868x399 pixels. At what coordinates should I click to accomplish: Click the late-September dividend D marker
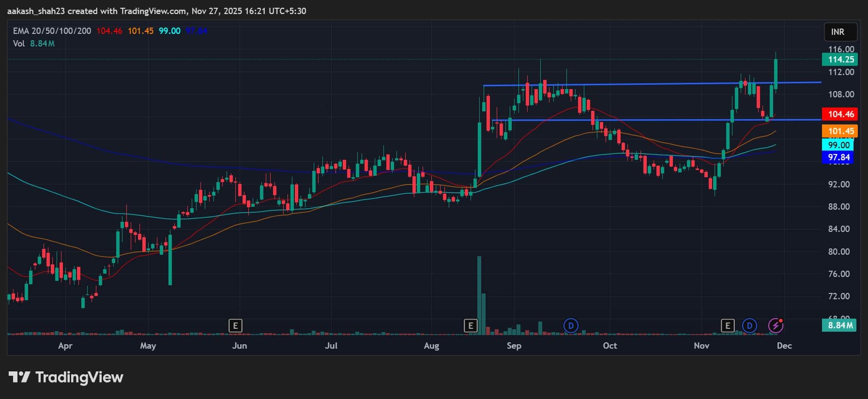[x=571, y=326]
